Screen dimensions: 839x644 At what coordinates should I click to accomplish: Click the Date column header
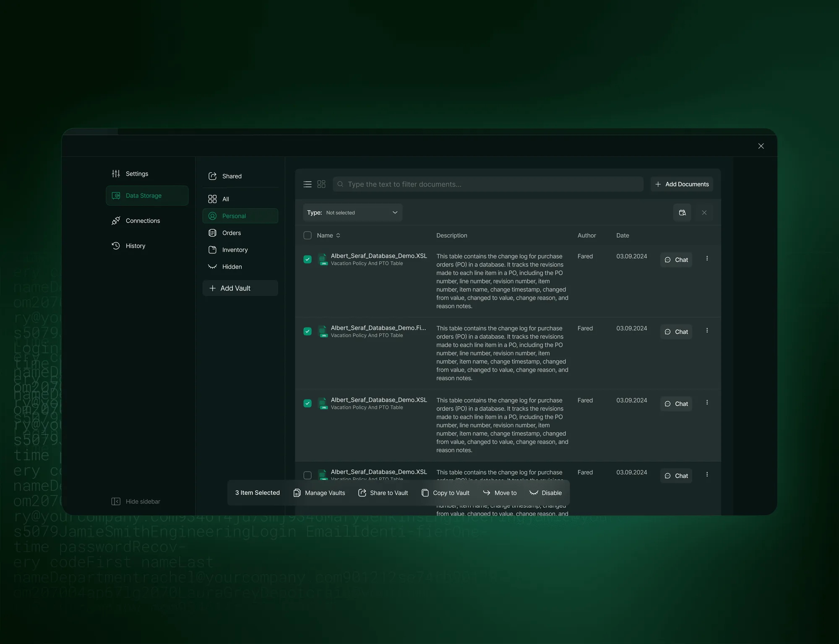coord(623,235)
